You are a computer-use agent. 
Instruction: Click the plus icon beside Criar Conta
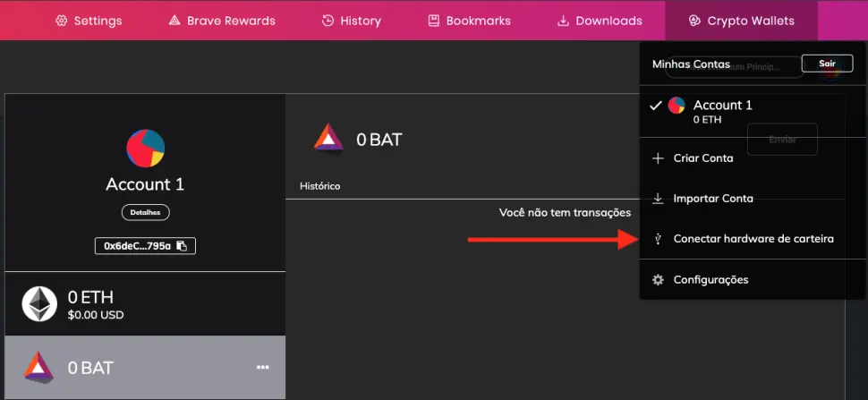pyautogui.click(x=658, y=158)
